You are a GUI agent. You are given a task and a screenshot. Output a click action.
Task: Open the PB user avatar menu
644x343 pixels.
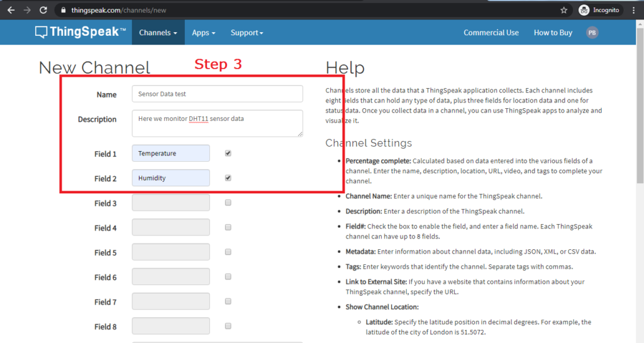click(592, 33)
